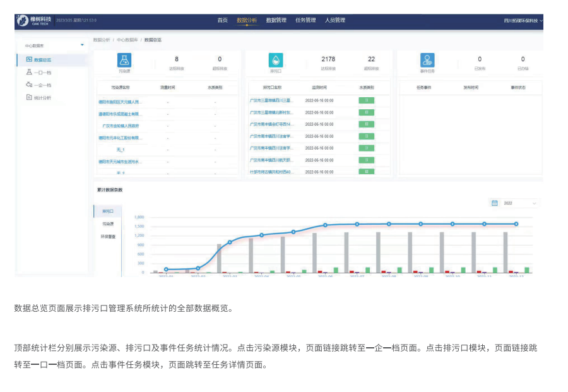
Task: Open the 任务管理 top menu
Action: coord(305,20)
